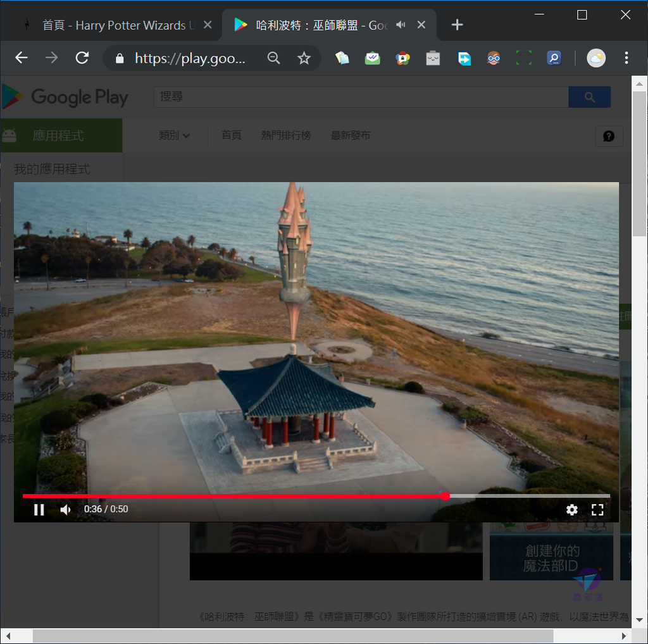
Task: Mute the tab audio speaker icon
Action: click(401, 25)
